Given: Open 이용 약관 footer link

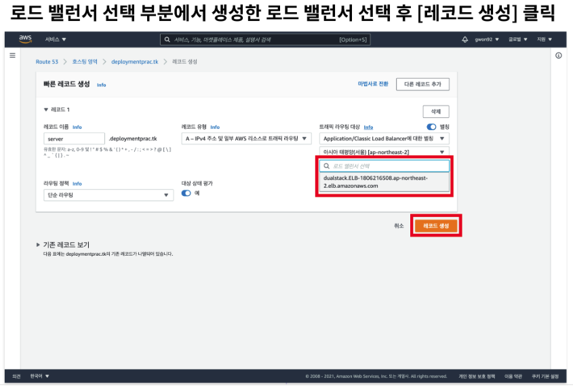Looking at the screenshot, I should pos(513,376).
